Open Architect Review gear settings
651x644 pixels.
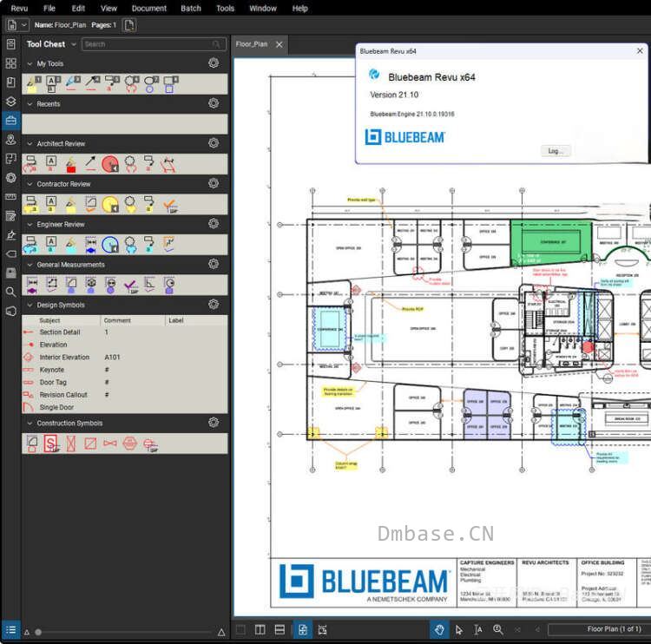click(x=214, y=143)
